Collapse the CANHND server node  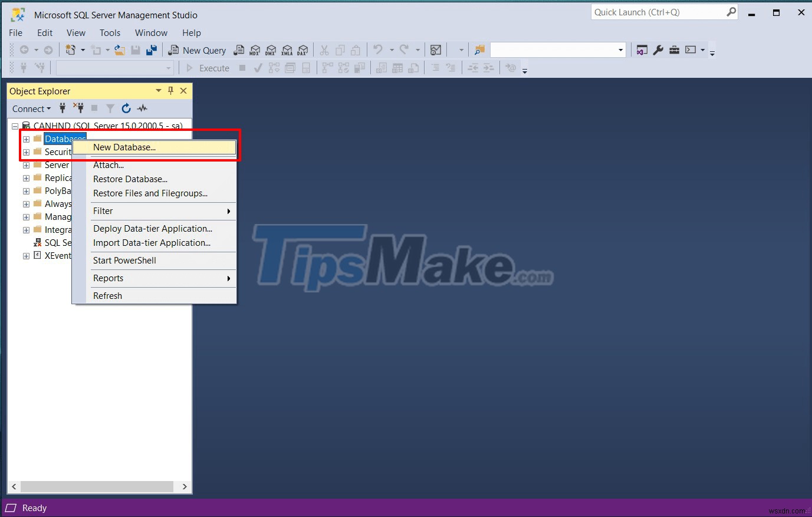pyautogui.click(x=14, y=126)
